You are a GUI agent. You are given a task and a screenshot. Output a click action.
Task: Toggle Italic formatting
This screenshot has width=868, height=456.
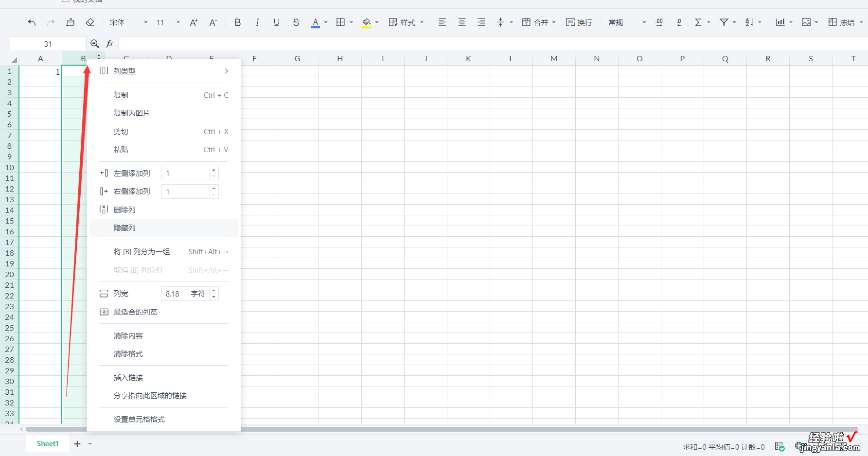coord(257,22)
